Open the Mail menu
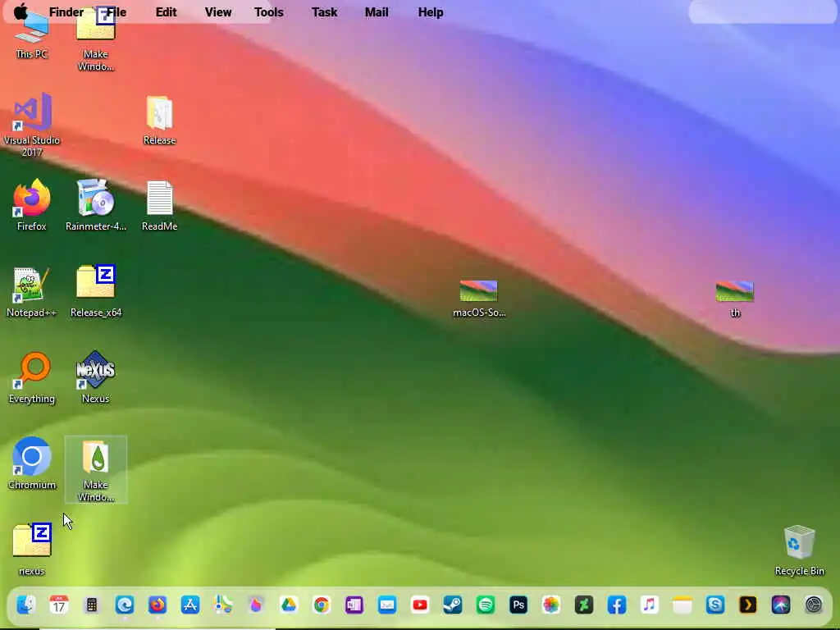This screenshot has height=630, width=840. coord(377,11)
